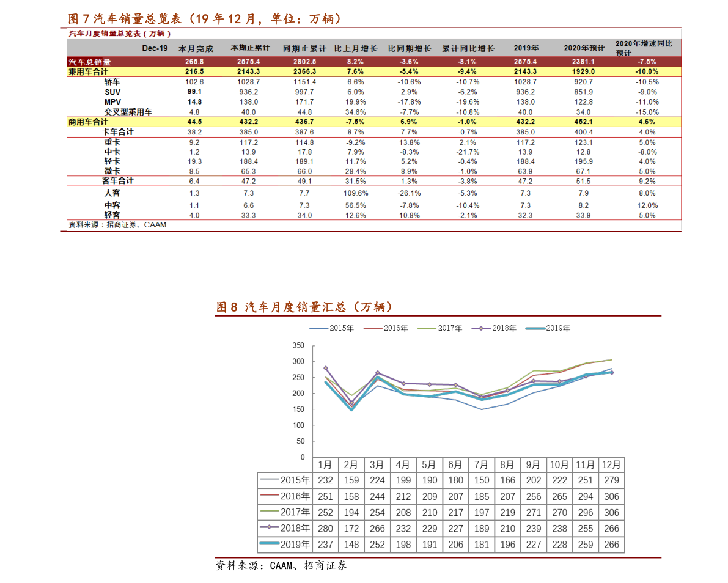Click the 客车合计 row label
Screen dimensions: 728x583
[117, 181]
